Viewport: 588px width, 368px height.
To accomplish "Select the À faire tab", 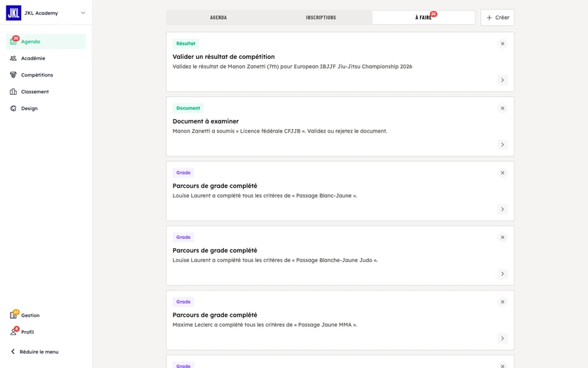I will [423, 18].
